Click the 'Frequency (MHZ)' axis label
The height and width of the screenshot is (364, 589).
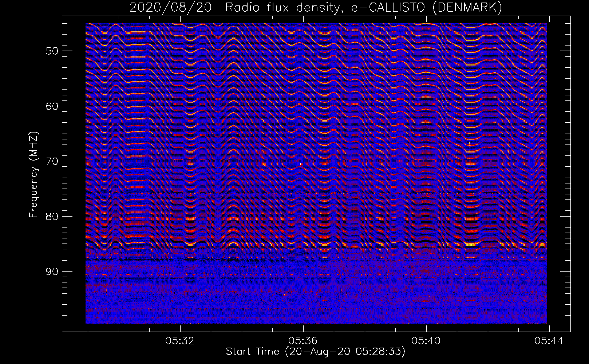[33, 175]
